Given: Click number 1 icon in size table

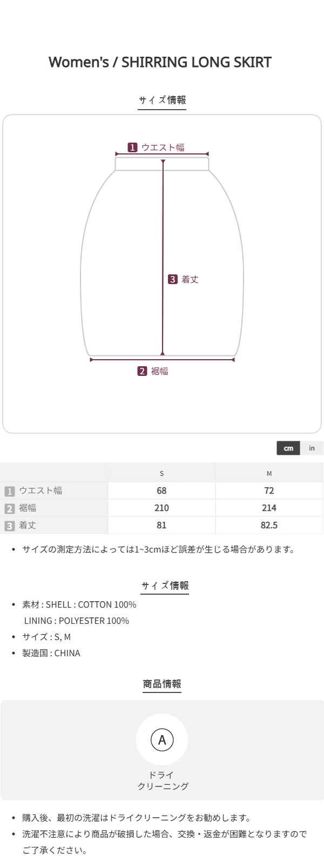Looking at the screenshot, I should tap(9, 491).
